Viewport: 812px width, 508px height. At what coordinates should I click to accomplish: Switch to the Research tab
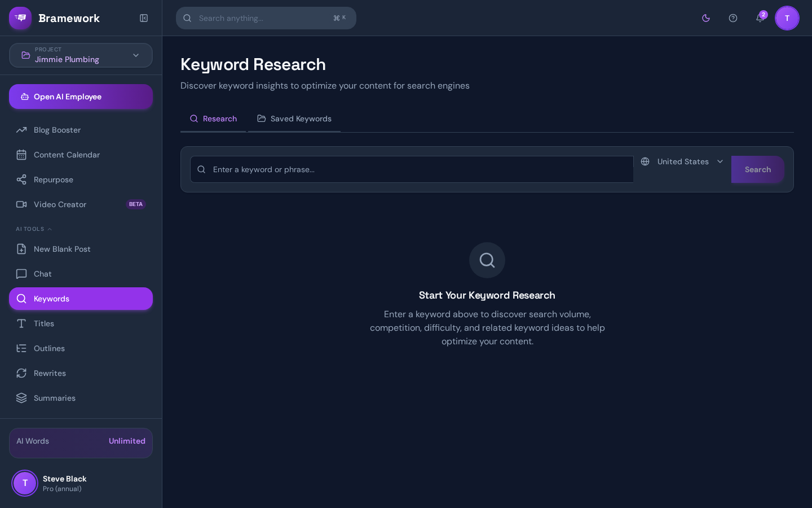coord(213,119)
